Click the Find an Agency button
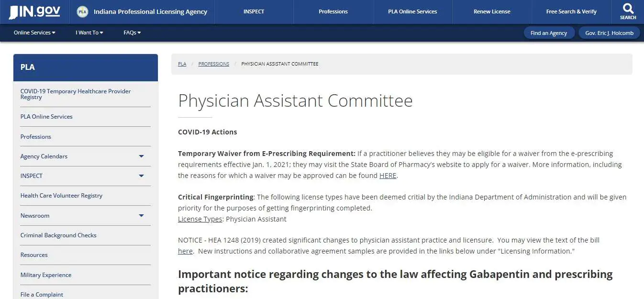 [549, 33]
